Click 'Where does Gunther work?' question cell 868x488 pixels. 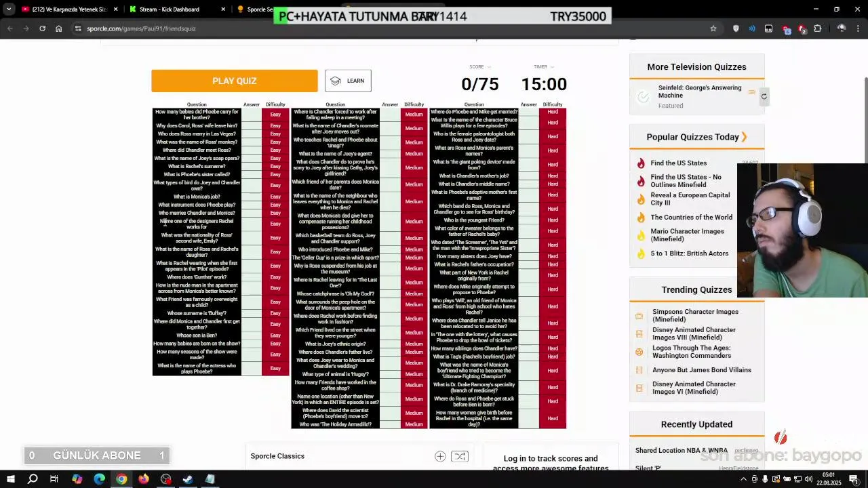(x=197, y=277)
